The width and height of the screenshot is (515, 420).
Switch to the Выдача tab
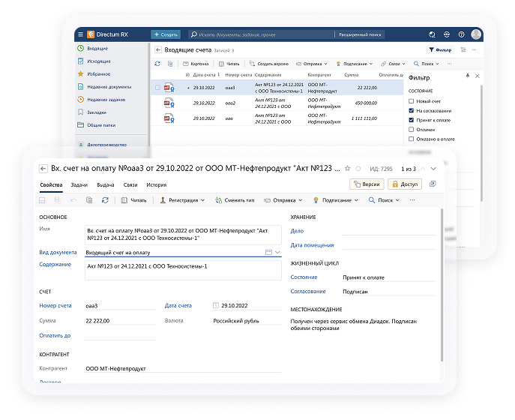tap(106, 185)
